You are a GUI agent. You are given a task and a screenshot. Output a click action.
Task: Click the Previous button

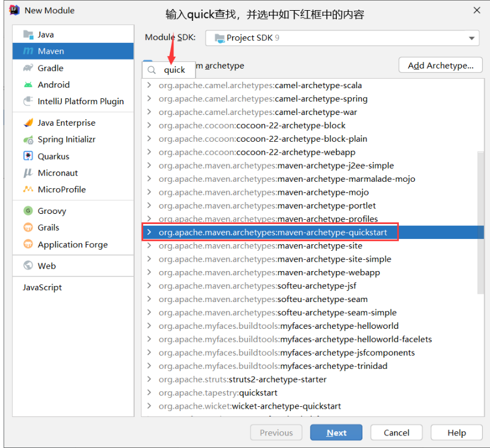pos(276,433)
